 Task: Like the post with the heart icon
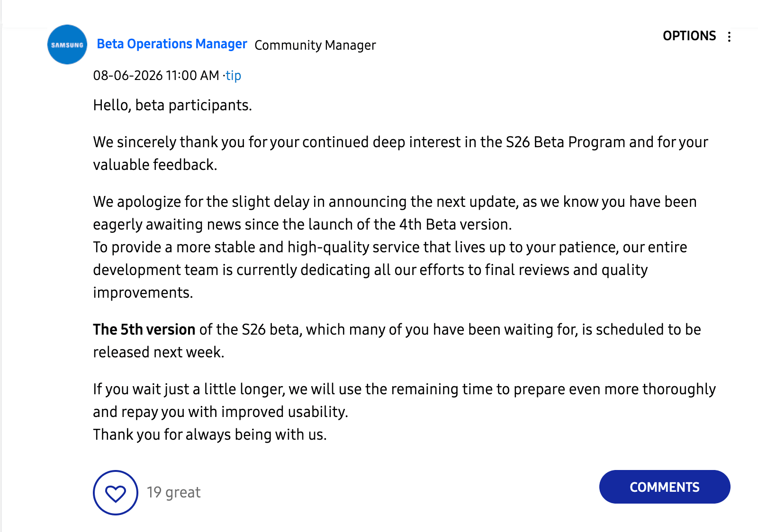(x=116, y=493)
